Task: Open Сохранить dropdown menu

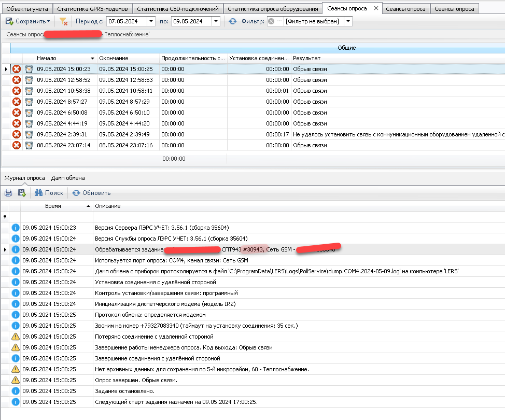Action: pyautogui.click(x=49, y=22)
